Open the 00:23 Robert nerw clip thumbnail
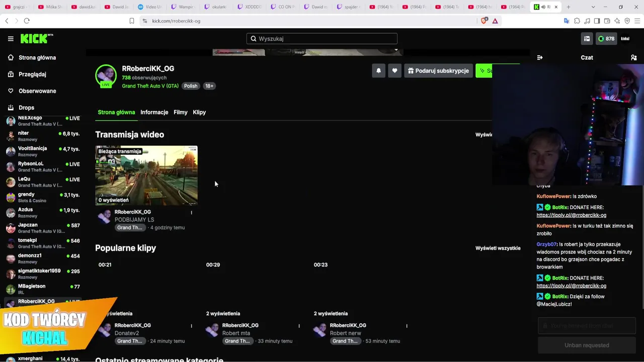The image size is (644, 362). coord(362,289)
